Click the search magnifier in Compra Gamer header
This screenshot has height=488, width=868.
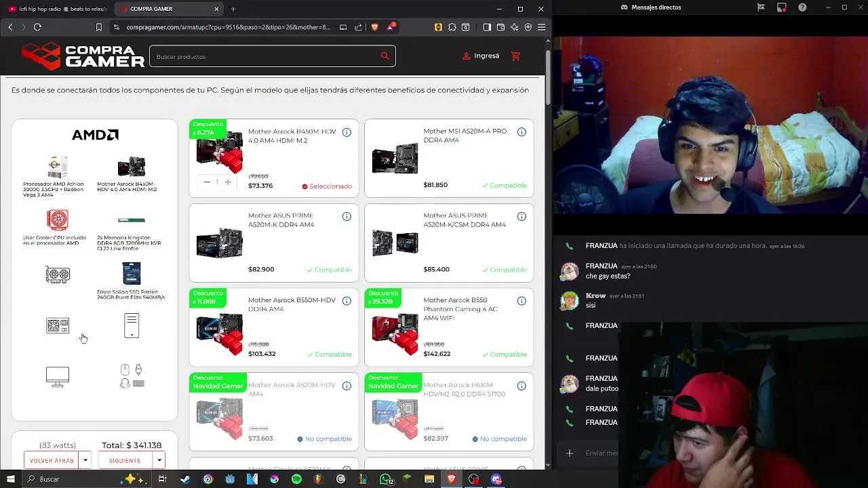click(x=385, y=56)
